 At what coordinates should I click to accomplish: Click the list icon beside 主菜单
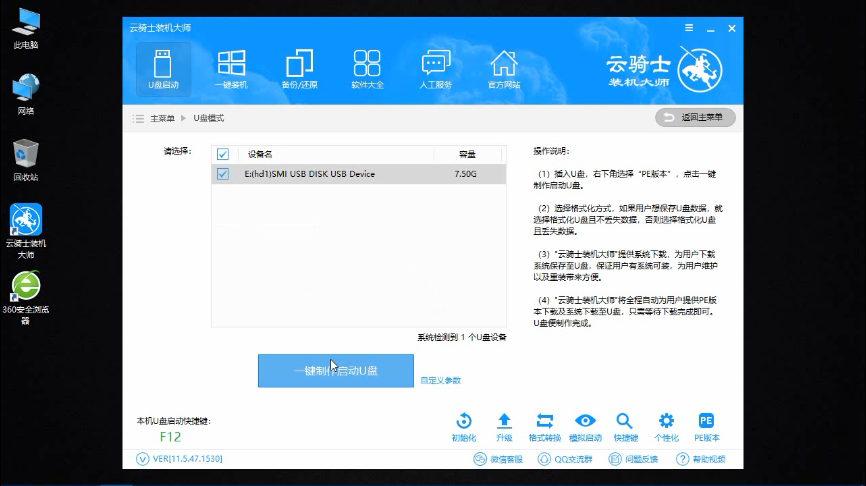(x=138, y=119)
